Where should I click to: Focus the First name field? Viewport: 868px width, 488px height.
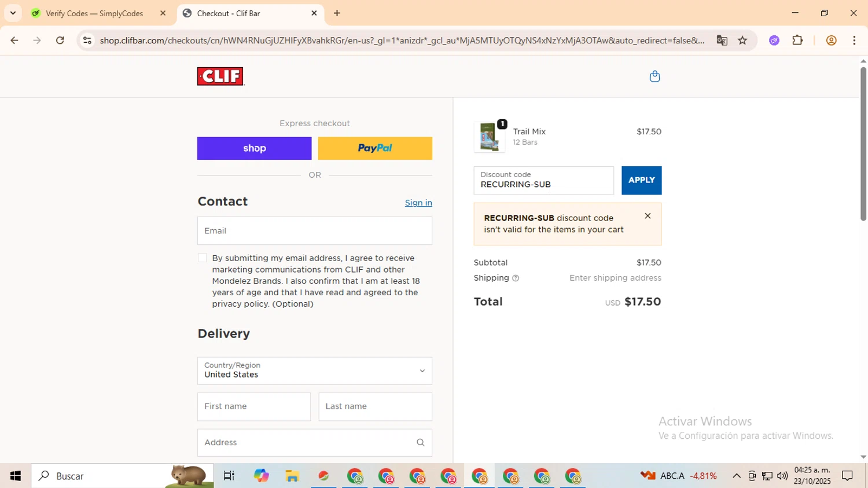pos(254,407)
